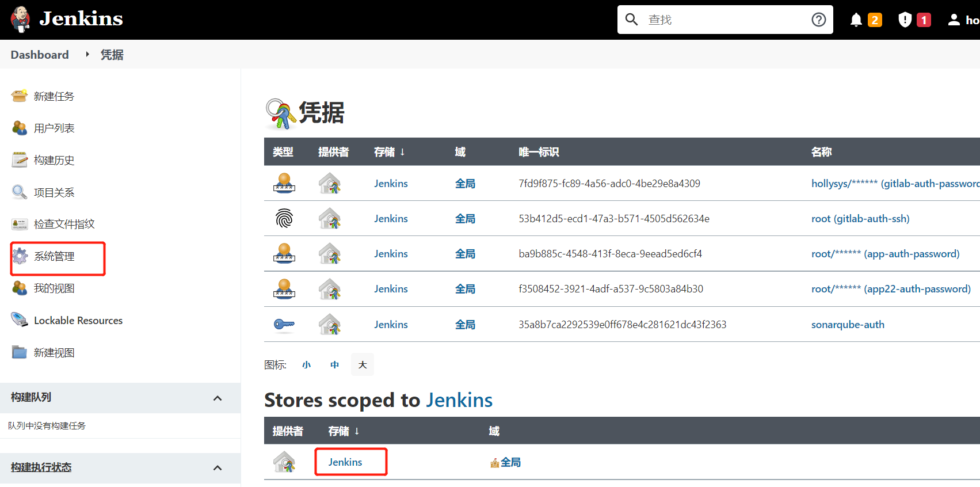Open the Jenkins store link under Stores scoped

click(x=345, y=462)
